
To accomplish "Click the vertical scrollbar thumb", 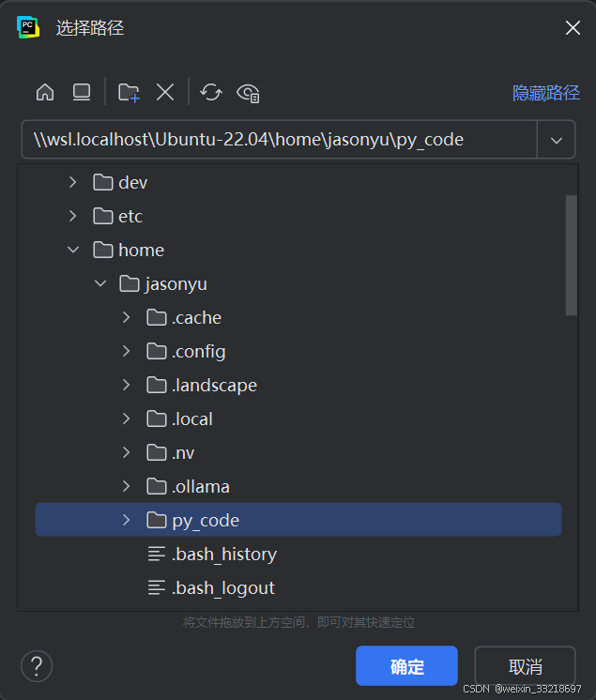I will pyautogui.click(x=572, y=255).
